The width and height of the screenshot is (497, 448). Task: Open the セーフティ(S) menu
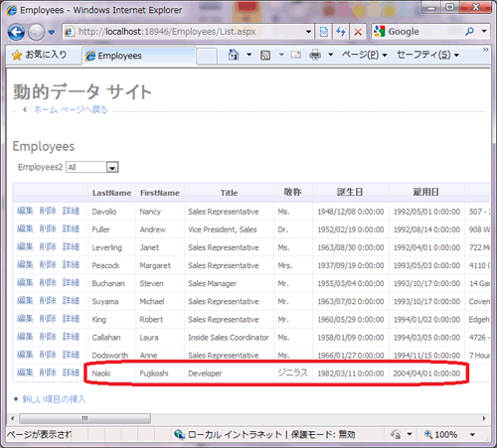tap(427, 55)
